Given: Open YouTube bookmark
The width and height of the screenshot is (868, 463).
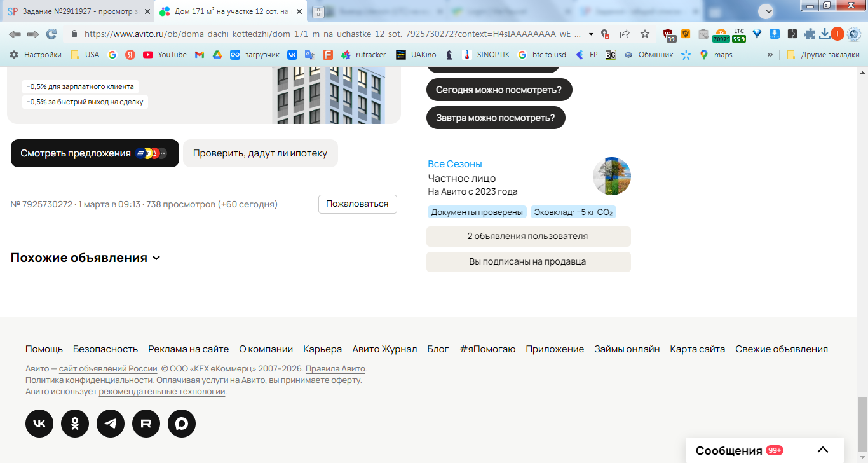Looking at the screenshot, I should (x=165, y=55).
